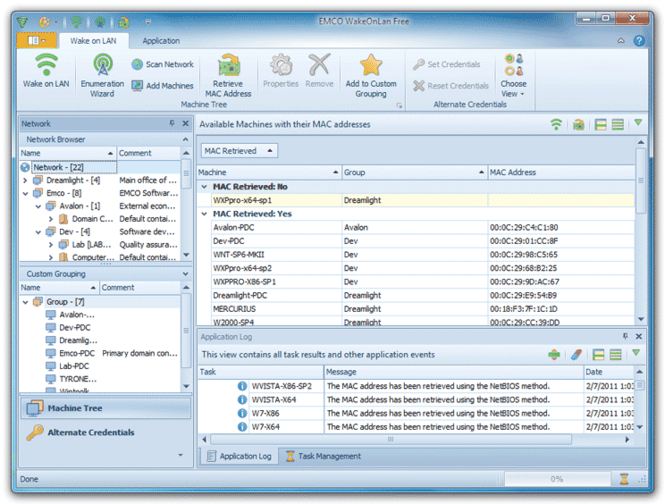Select Dev-PDC in Custom Grouping
The image size is (665, 504).
click(75, 328)
